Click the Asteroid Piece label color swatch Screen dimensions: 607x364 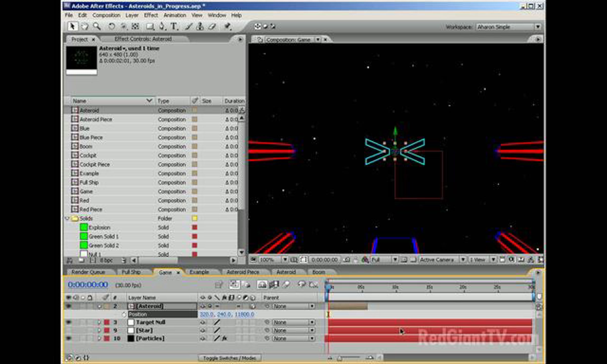[194, 119]
